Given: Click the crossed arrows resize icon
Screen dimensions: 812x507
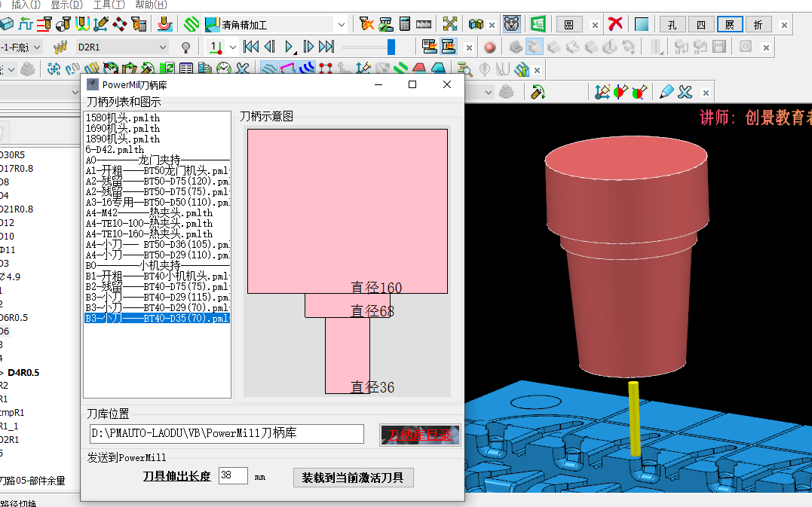Looking at the screenshot, I should click(x=450, y=24).
